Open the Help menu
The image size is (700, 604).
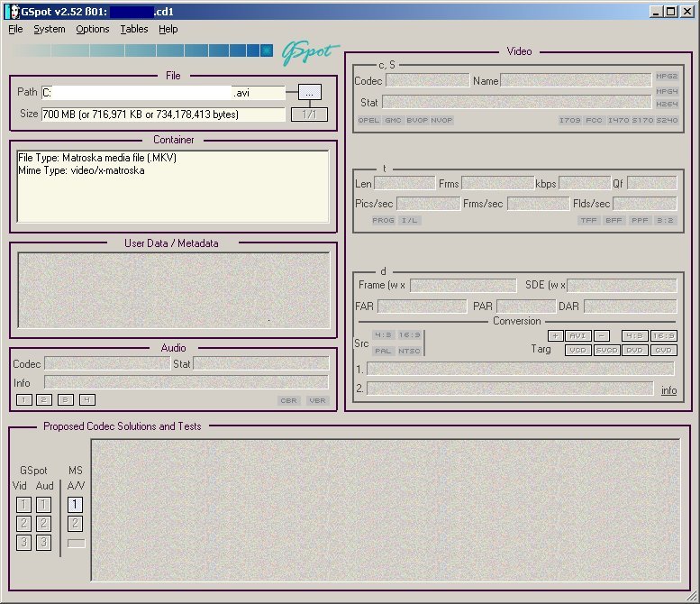pos(168,29)
